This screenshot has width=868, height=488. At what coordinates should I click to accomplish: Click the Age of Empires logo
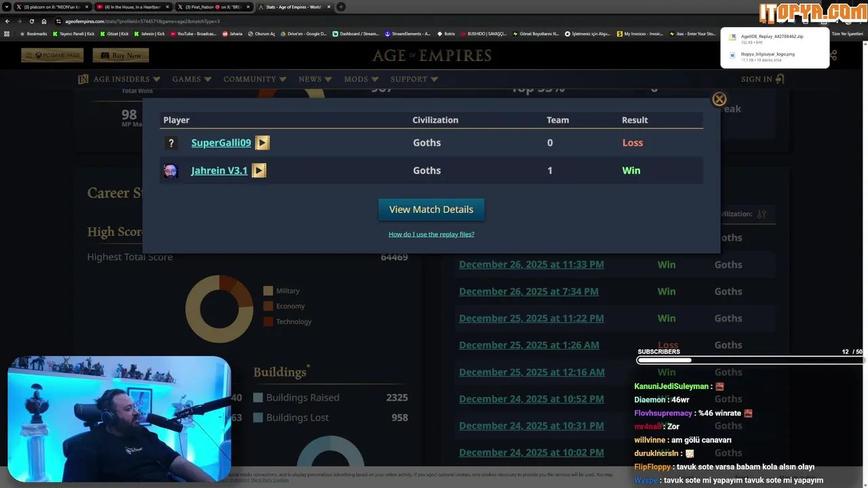431,56
